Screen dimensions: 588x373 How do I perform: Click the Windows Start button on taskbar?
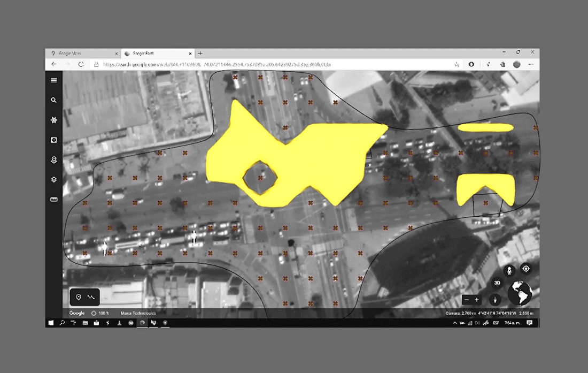[x=51, y=323]
